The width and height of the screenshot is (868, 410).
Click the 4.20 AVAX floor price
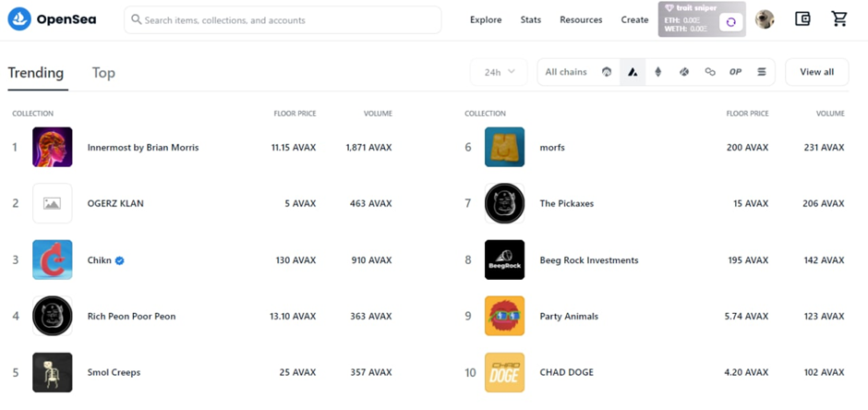[746, 372]
